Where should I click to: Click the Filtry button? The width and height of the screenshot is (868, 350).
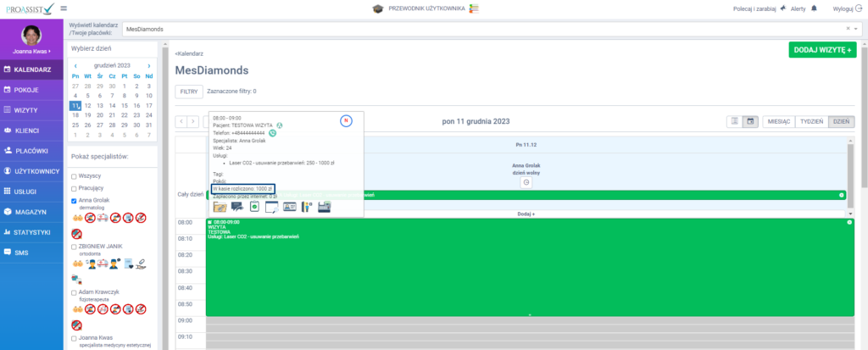(x=188, y=91)
